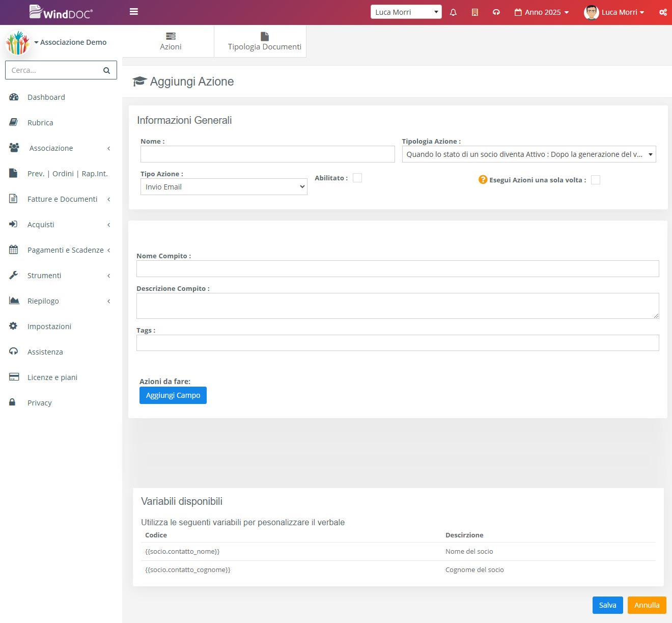Click the Aggiungi Campo button
The height and width of the screenshot is (623, 672).
pyautogui.click(x=173, y=395)
